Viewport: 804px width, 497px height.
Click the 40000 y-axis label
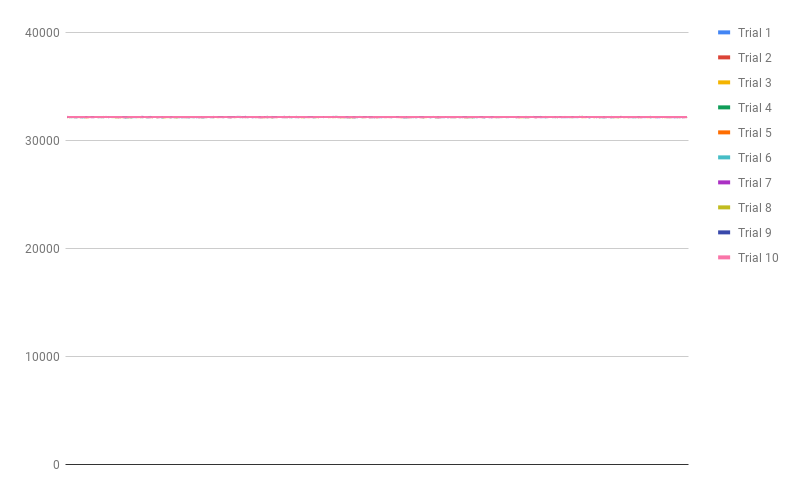(x=42, y=33)
